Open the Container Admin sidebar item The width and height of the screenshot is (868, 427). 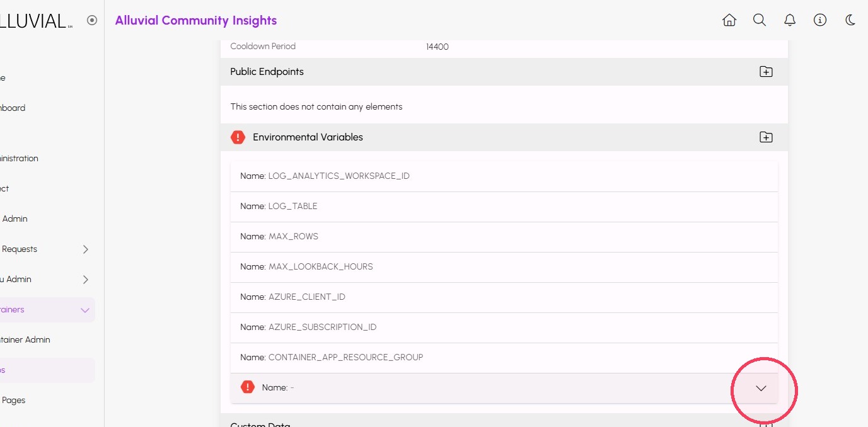pyautogui.click(x=25, y=340)
